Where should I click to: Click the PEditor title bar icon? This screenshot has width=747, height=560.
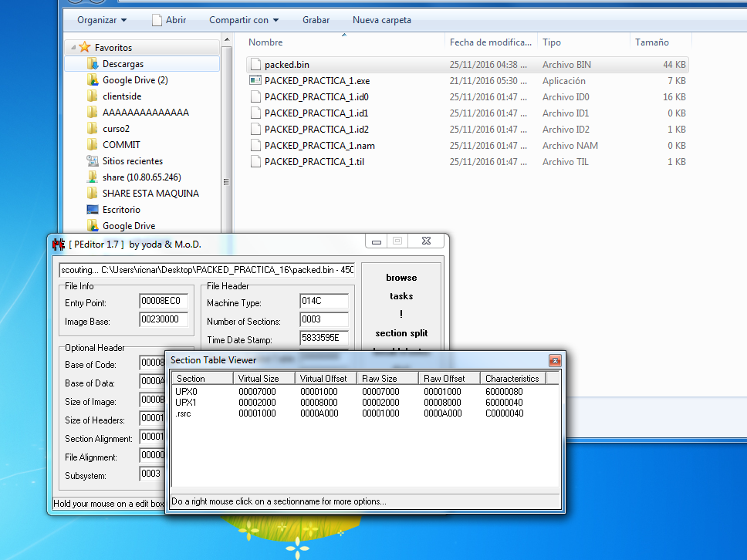58,245
